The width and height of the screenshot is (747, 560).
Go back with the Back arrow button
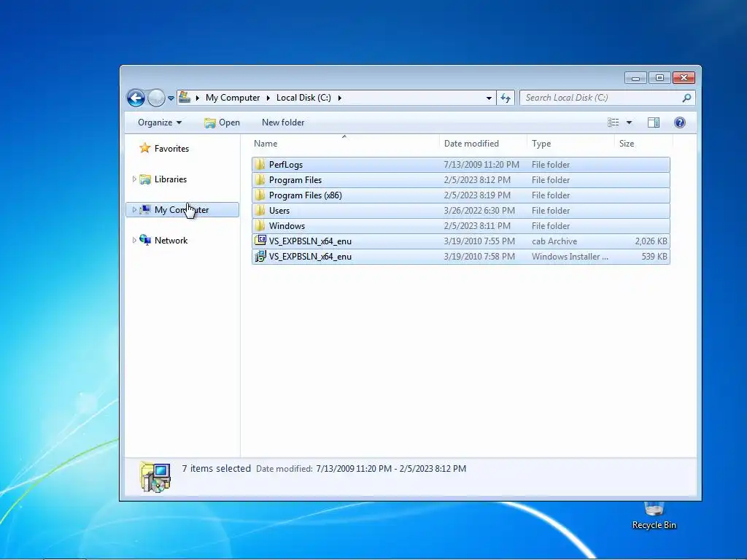click(136, 98)
